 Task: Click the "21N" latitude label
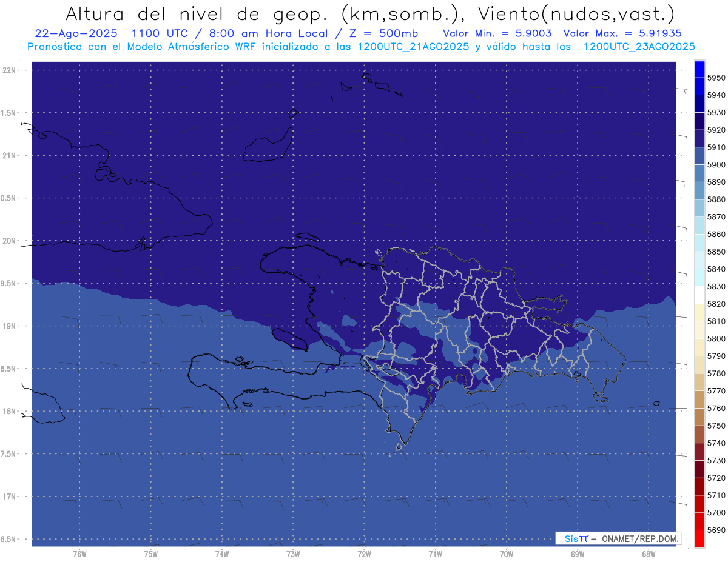10,155
